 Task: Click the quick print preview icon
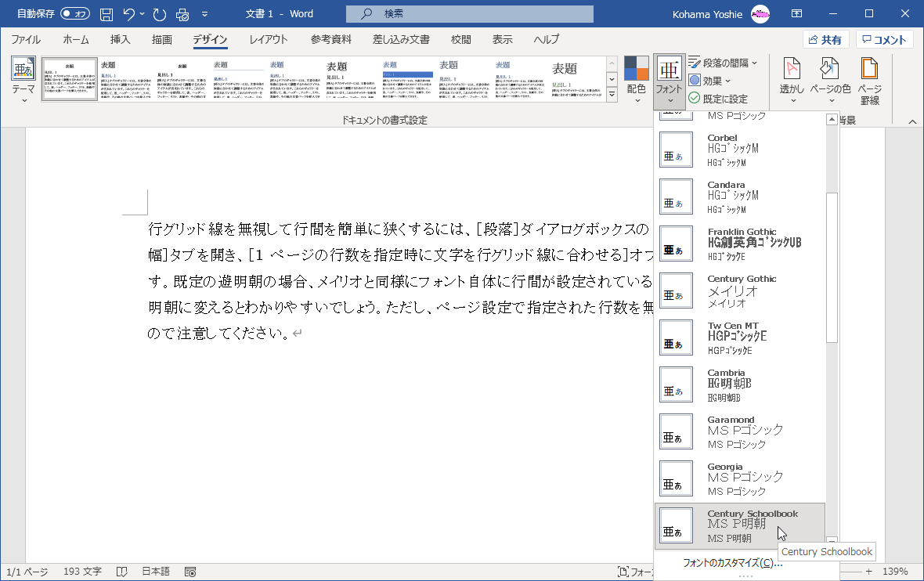pyautogui.click(x=182, y=14)
